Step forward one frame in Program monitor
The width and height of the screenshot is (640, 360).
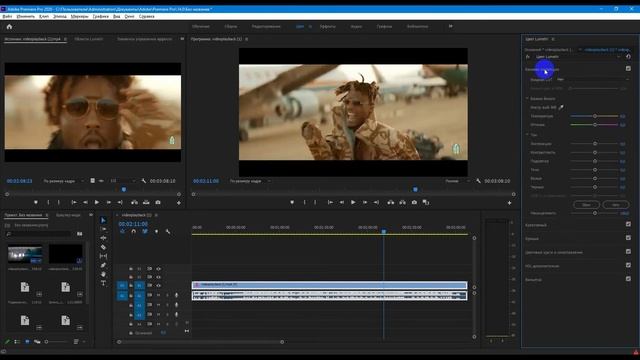click(365, 202)
